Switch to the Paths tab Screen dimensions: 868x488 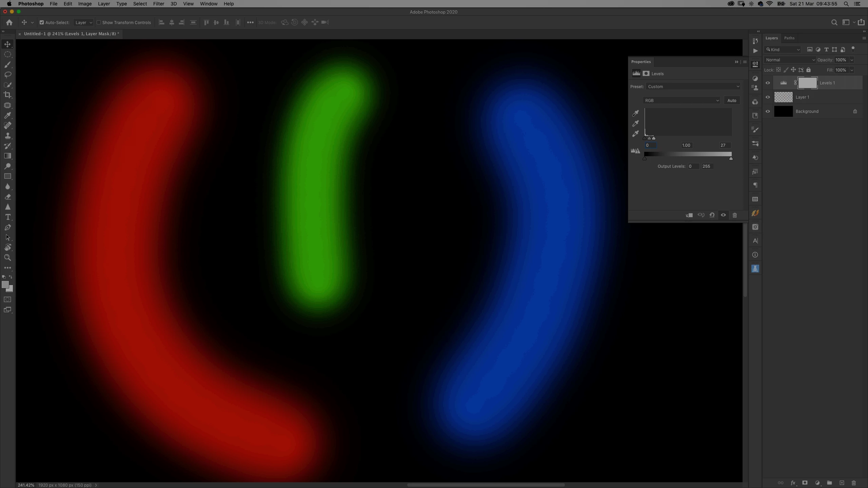789,38
